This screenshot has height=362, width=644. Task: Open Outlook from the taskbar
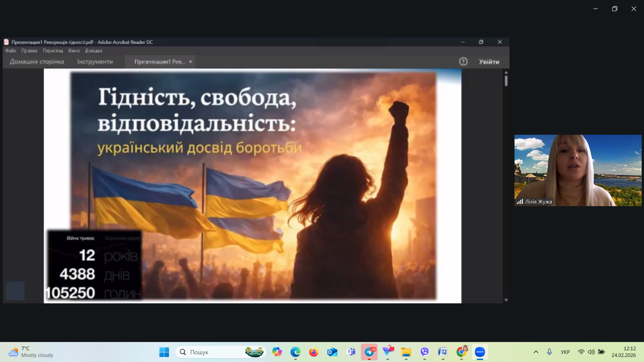332,352
